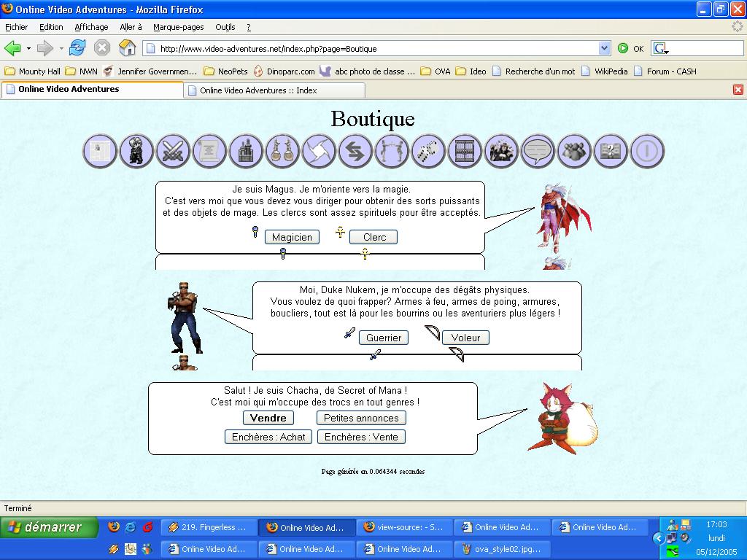Open the bookshelf icon
747x560 pixels.
coord(465,152)
